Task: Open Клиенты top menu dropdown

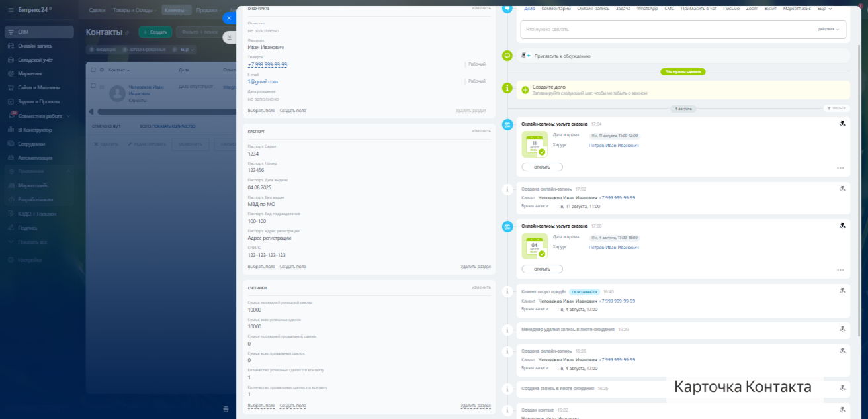Action: (x=177, y=10)
